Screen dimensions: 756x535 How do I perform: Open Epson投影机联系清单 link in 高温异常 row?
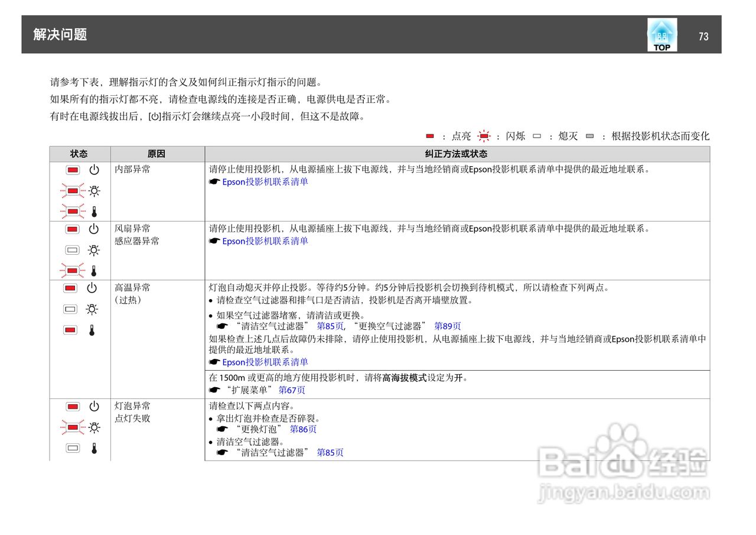[265, 362]
